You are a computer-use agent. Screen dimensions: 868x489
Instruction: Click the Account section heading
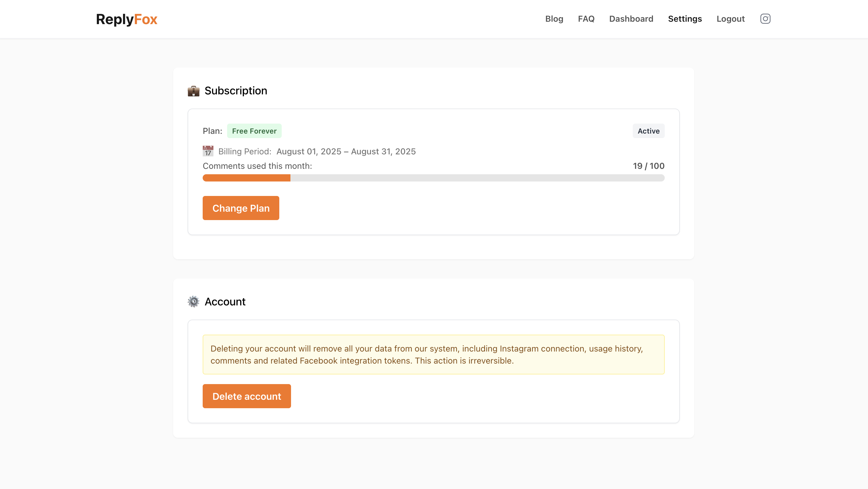[225, 302]
